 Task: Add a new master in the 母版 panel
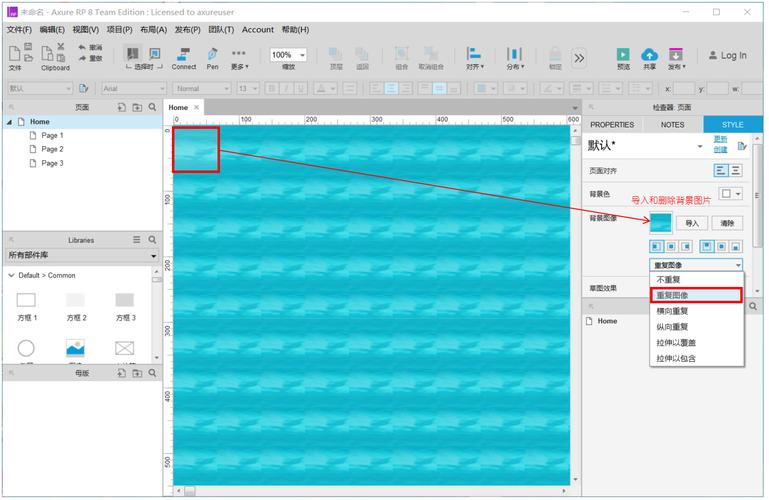click(121, 373)
